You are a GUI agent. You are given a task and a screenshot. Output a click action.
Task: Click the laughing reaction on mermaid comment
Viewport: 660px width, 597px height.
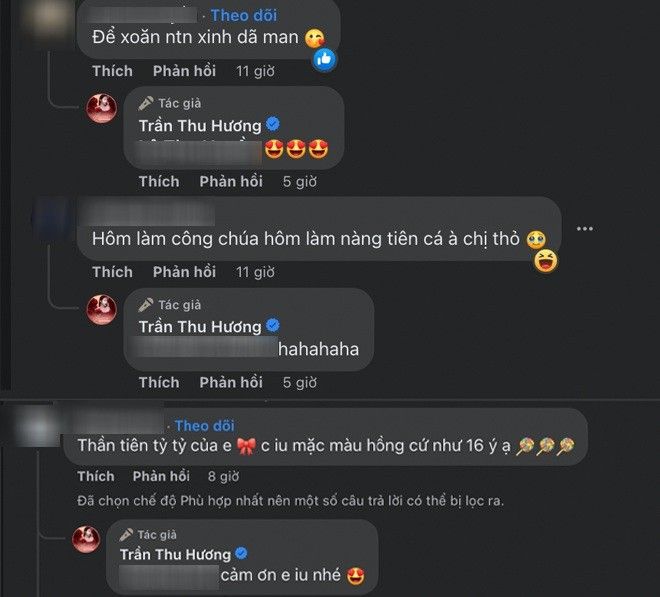[x=546, y=261]
